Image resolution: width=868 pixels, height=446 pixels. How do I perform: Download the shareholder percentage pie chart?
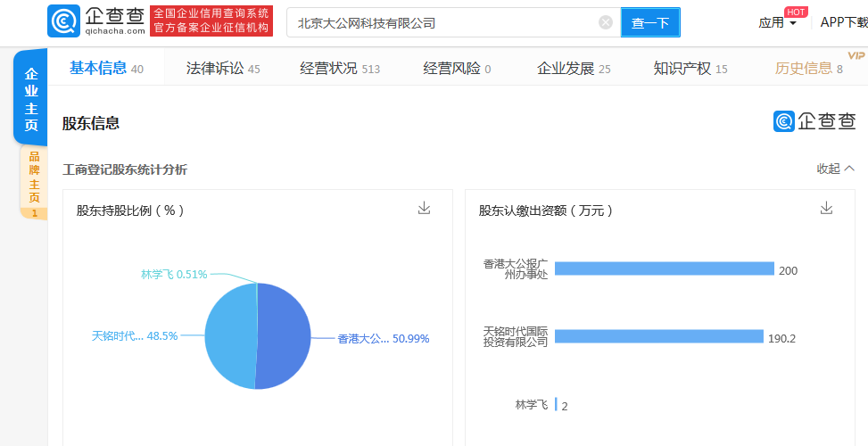point(424,208)
